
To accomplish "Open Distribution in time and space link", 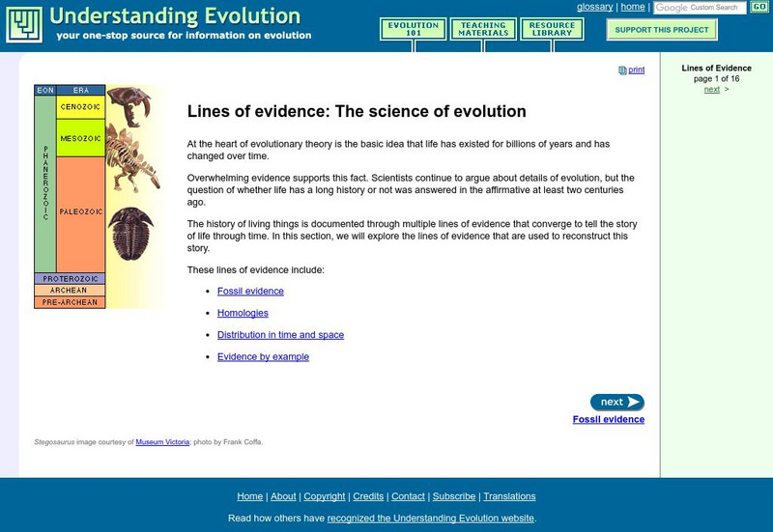I will (x=280, y=335).
